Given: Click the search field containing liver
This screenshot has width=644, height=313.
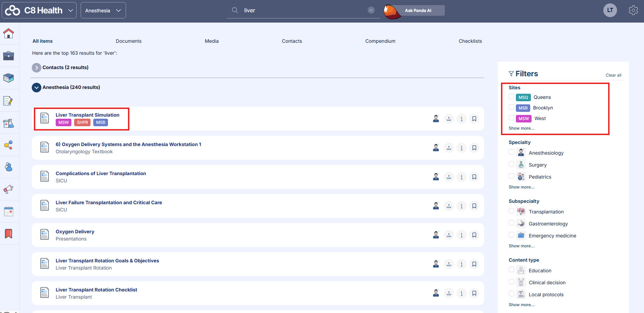Looking at the screenshot, I should (304, 10).
